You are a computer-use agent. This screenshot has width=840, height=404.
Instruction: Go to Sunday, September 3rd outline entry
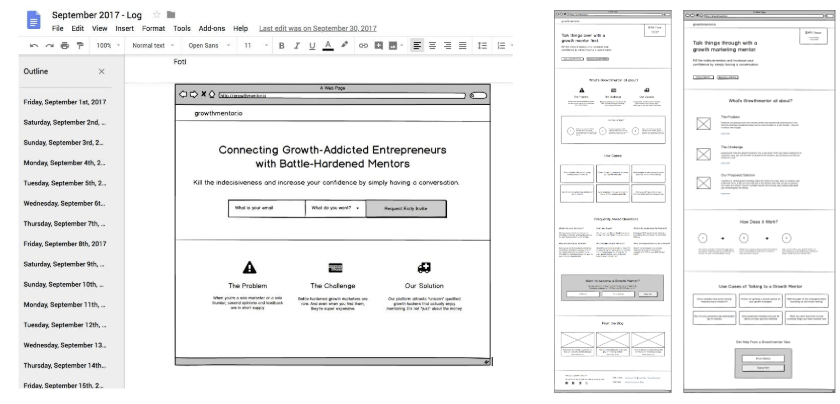pos(64,143)
